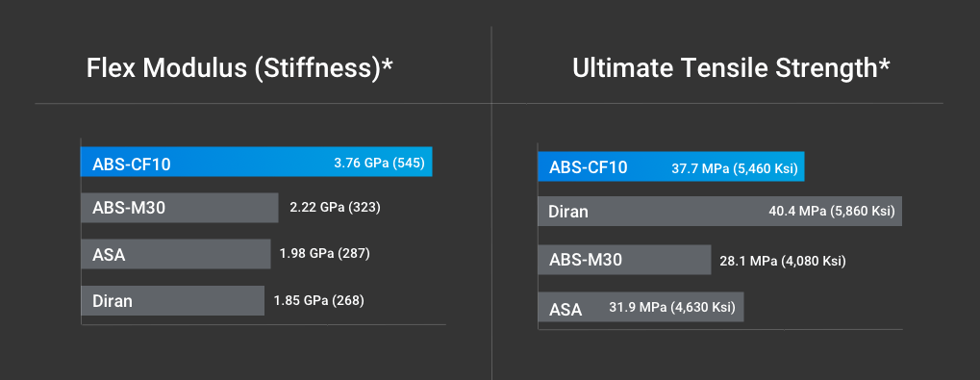
Task: Select the ASA bar in Tensile Strength chart
Action: 641,307
